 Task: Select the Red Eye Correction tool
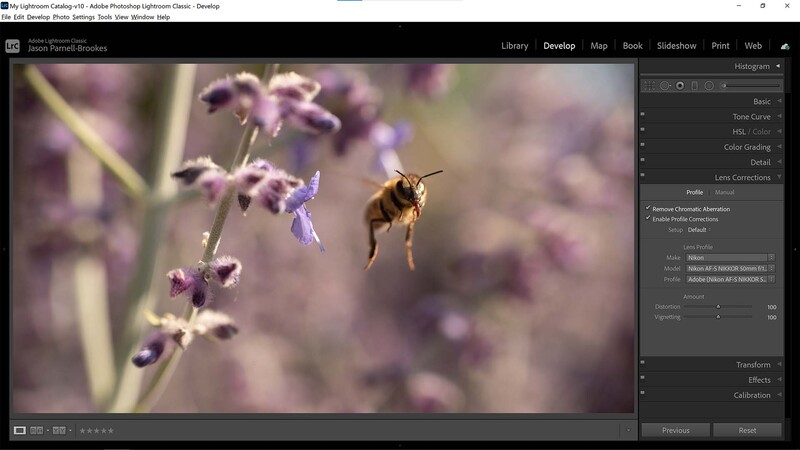[x=680, y=86]
